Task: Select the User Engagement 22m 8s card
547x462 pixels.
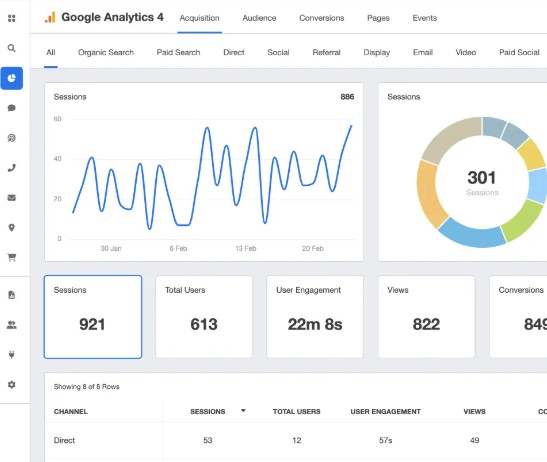Action: [315, 317]
